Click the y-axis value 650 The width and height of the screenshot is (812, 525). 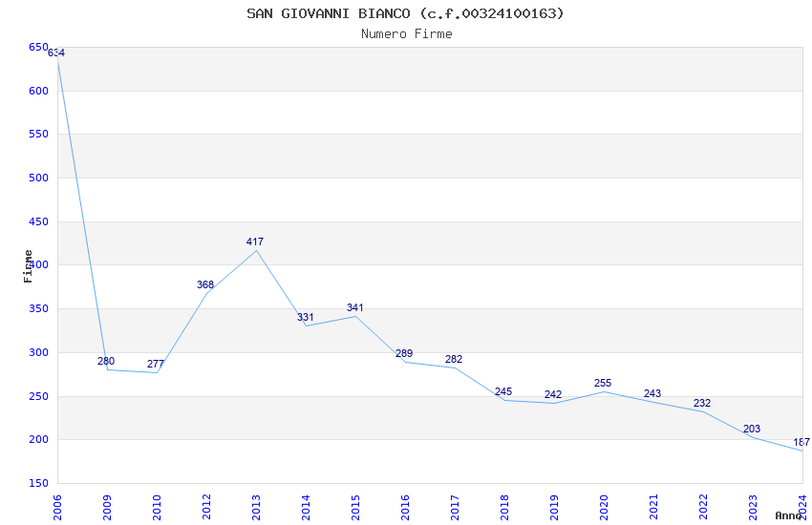point(38,48)
